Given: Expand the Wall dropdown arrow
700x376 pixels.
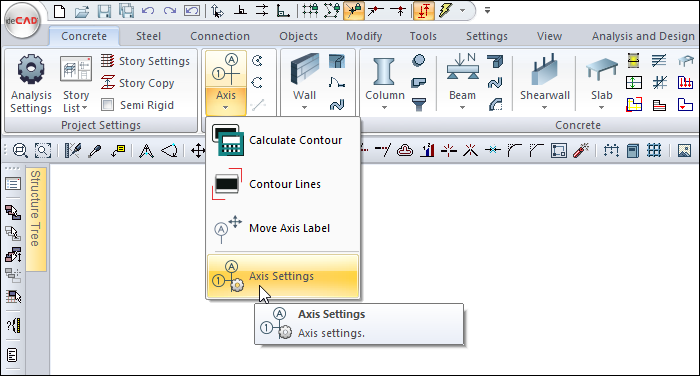Looking at the screenshot, I should click(x=304, y=108).
